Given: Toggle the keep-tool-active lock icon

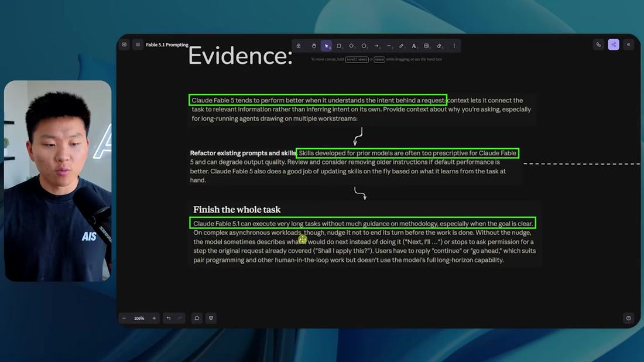Looking at the screenshot, I should coord(299,46).
